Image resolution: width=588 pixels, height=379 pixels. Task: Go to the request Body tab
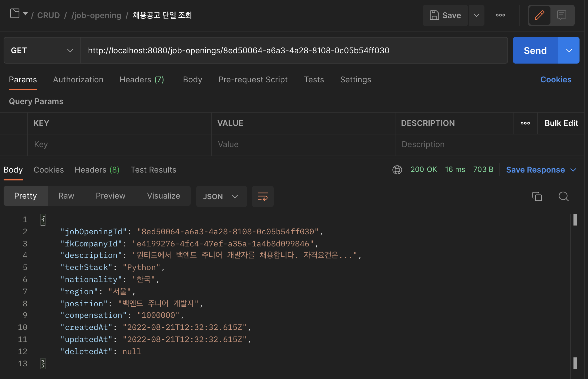click(193, 80)
